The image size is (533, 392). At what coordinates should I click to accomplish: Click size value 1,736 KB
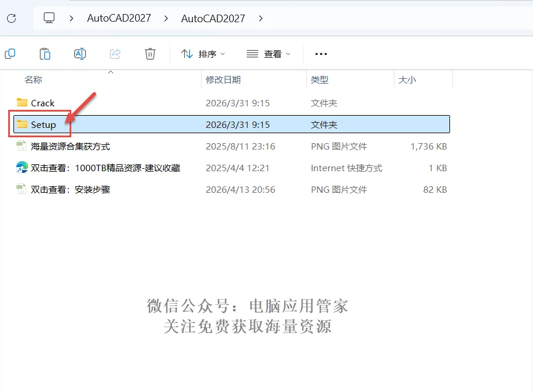[428, 147]
